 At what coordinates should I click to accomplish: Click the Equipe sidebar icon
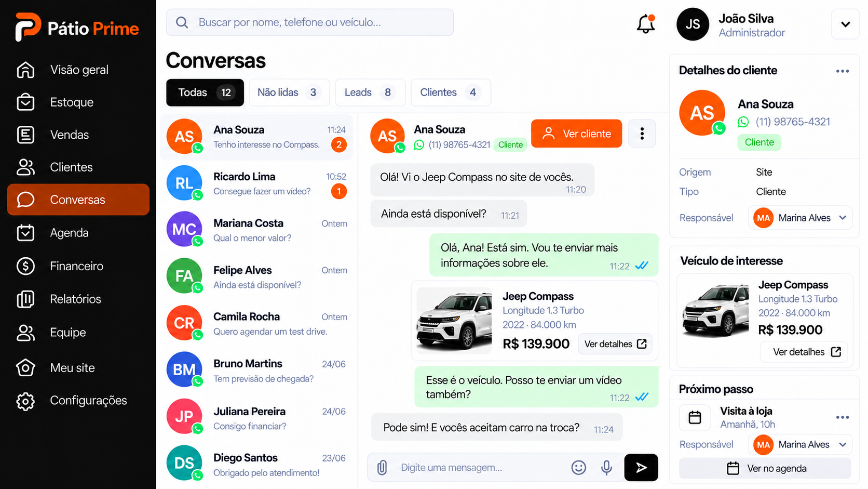coord(25,333)
